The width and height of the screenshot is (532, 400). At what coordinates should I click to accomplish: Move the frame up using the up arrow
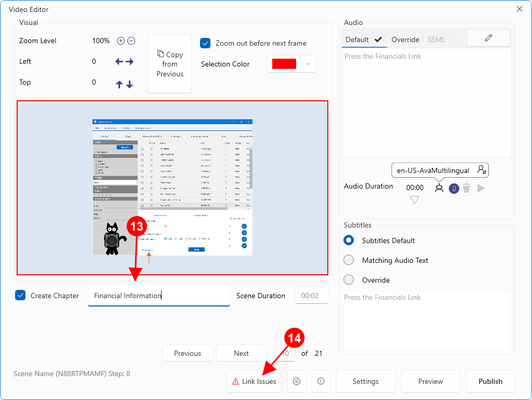pyautogui.click(x=119, y=84)
